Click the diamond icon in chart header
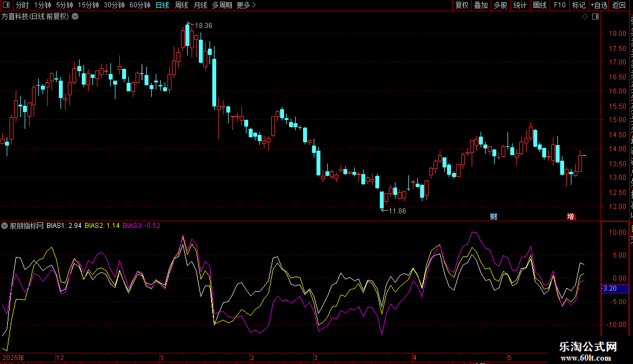This screenshot has height=364, width=633. tap(585, 17)
